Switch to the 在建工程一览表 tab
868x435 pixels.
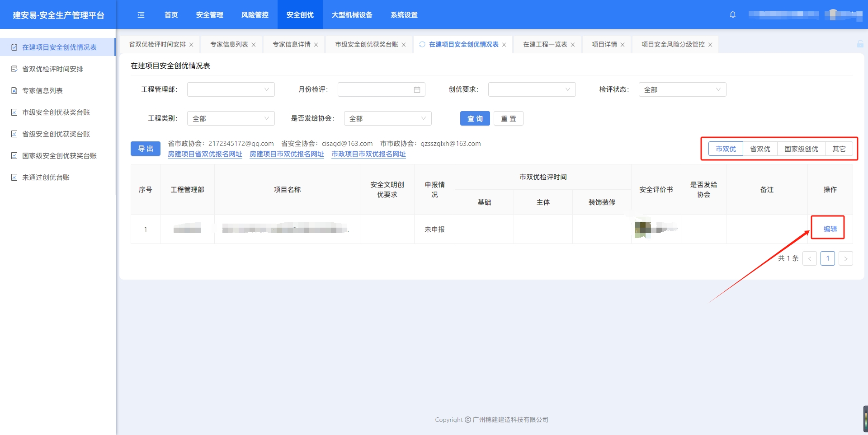click(545, 44)
